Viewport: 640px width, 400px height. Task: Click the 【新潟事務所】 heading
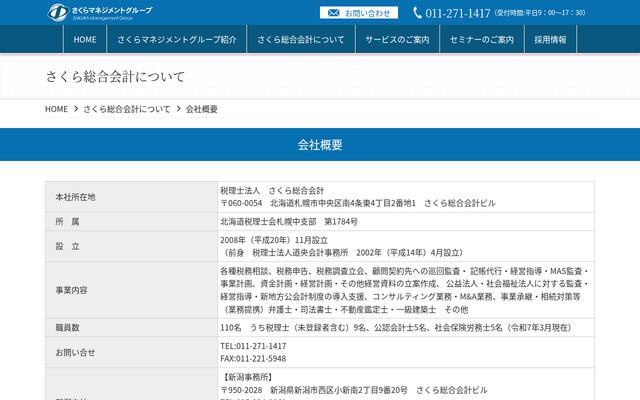(x=247, y=377)
